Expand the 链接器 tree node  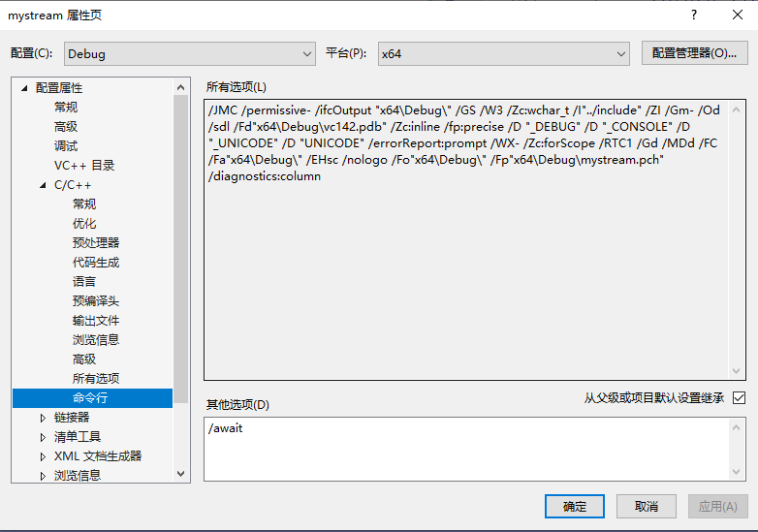click(43, 418)
